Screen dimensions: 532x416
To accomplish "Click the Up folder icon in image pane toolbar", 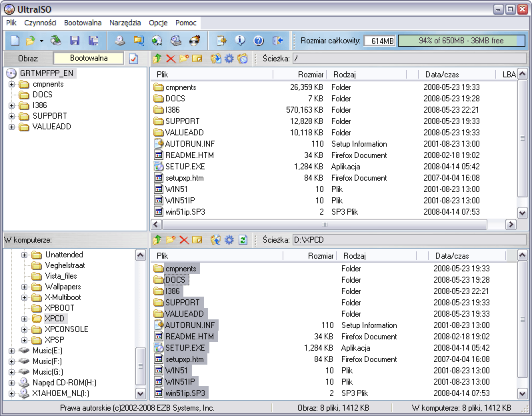I will point(157,59).
